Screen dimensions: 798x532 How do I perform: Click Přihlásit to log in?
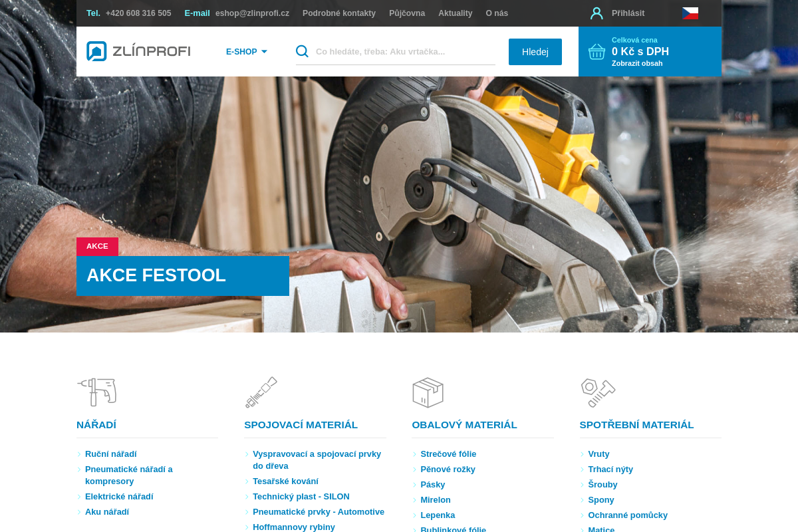click(628, 13)
